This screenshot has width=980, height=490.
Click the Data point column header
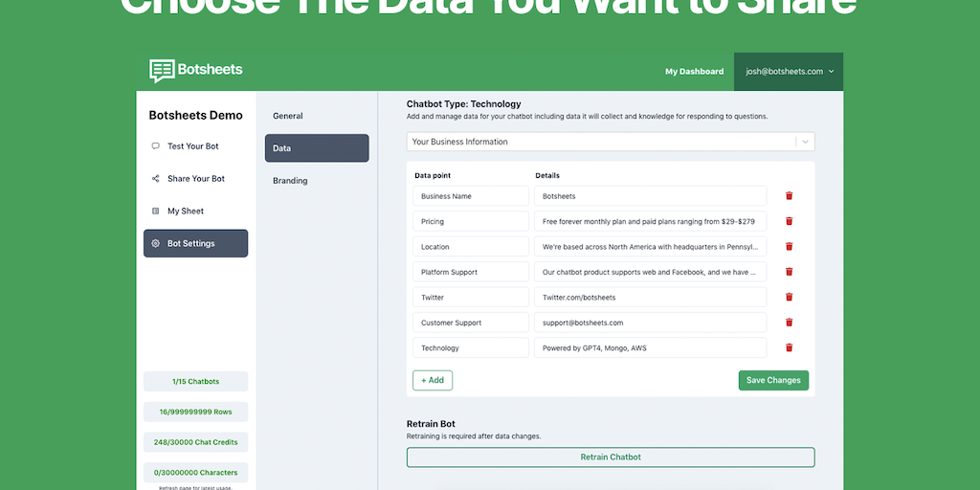tap(433, 176)
